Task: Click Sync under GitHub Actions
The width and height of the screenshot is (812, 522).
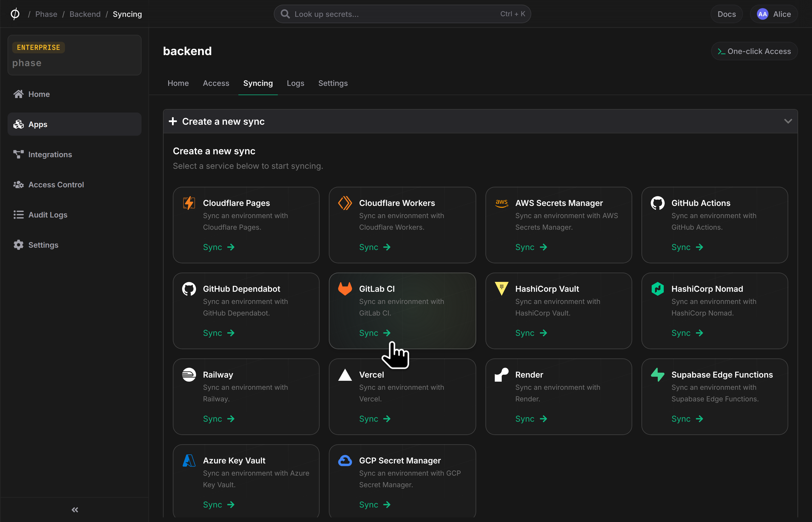Action: coord(687,247)
